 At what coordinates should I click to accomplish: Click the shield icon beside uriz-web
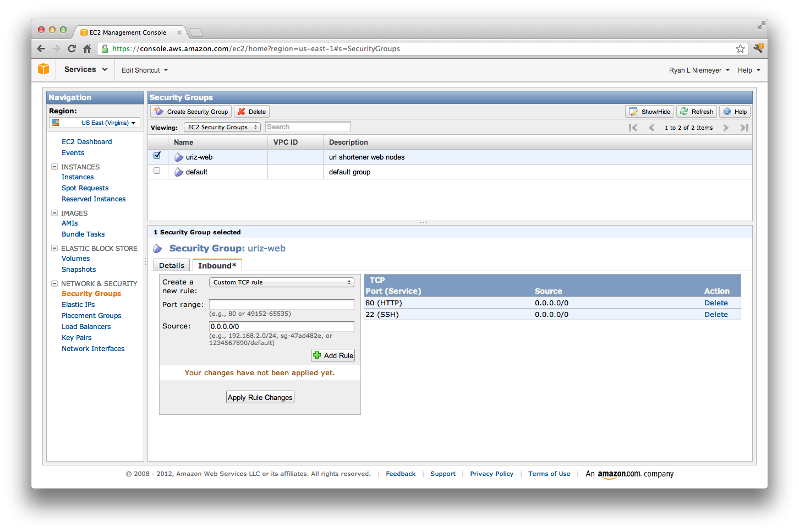click(179, 157)
